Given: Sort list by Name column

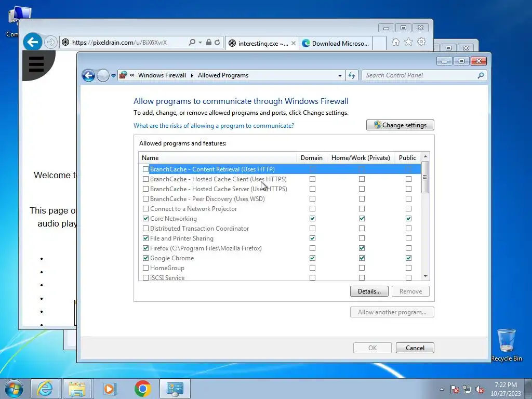Looking at the screenshot, I should point(218,158).
